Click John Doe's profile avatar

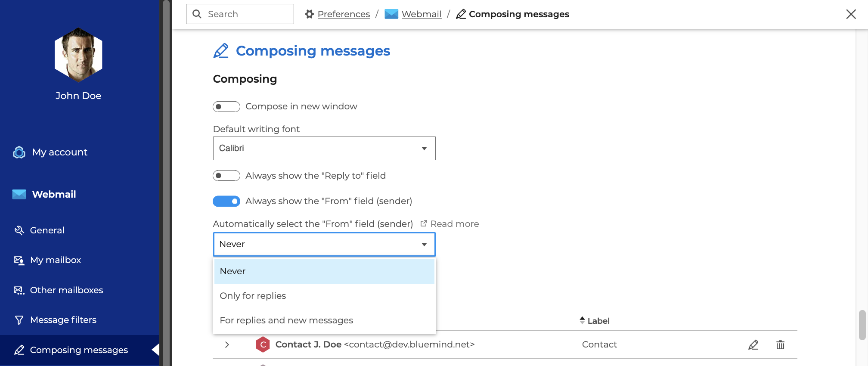coord(78,55)
